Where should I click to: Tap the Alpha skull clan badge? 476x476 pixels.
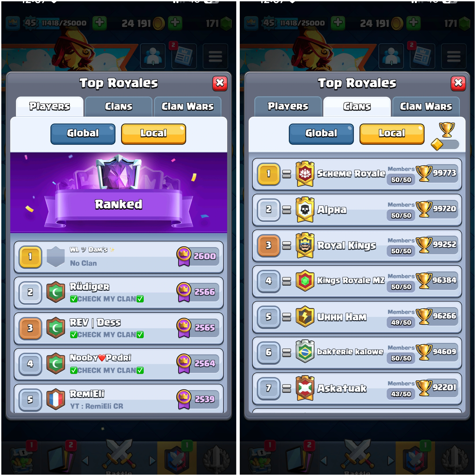click(x=305, y=210)
